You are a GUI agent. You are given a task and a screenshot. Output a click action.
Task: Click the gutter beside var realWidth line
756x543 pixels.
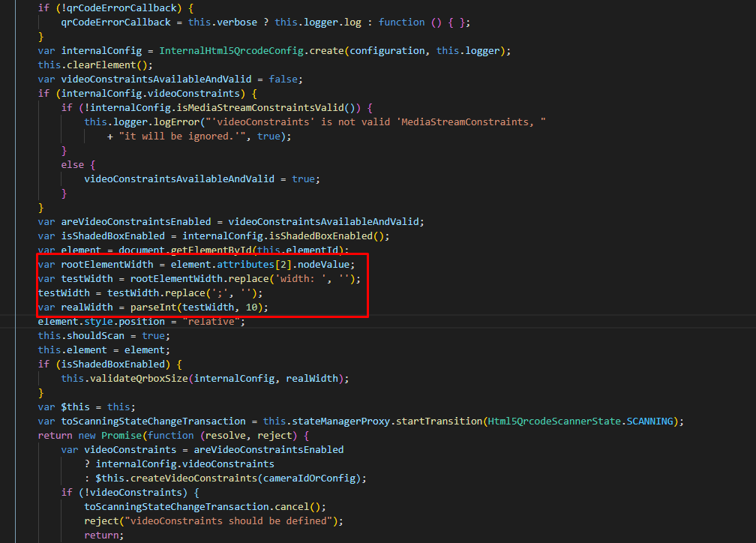point(16,307)
